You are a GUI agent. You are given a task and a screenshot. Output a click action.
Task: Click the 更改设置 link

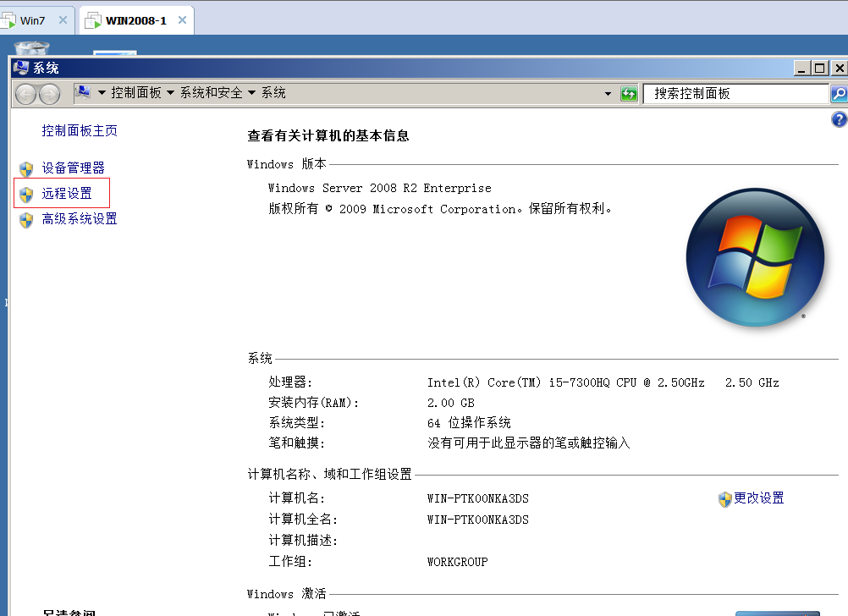point(759,498)
